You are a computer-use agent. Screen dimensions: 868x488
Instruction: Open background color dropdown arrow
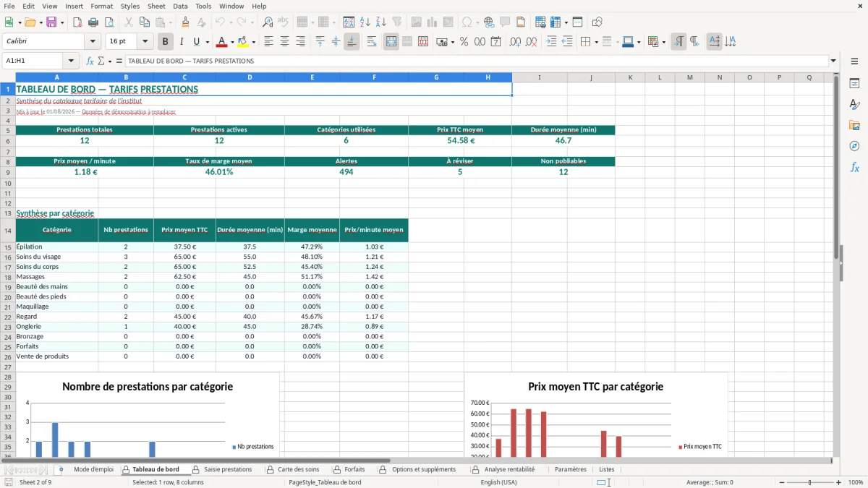tap(253, 42)
